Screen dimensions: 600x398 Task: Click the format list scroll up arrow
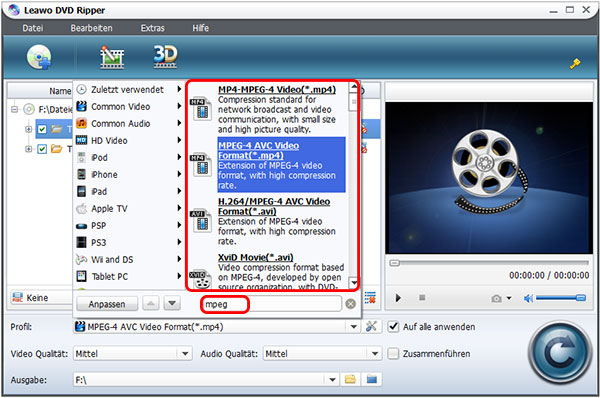pos(354,87)
